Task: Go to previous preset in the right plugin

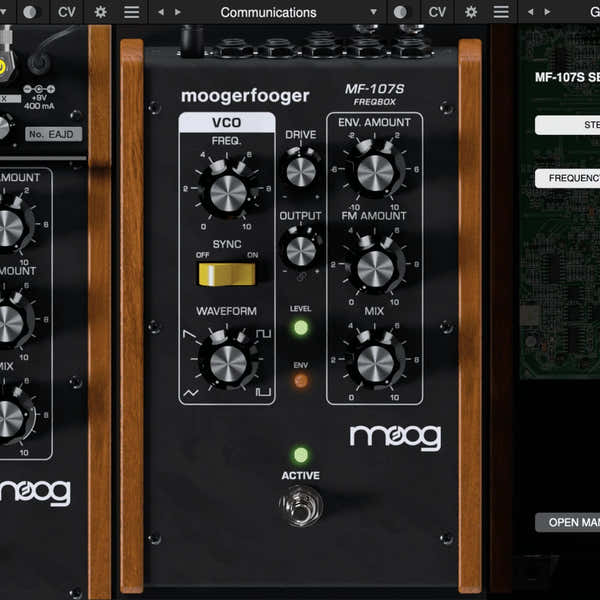Action: [x=530, y=12]
